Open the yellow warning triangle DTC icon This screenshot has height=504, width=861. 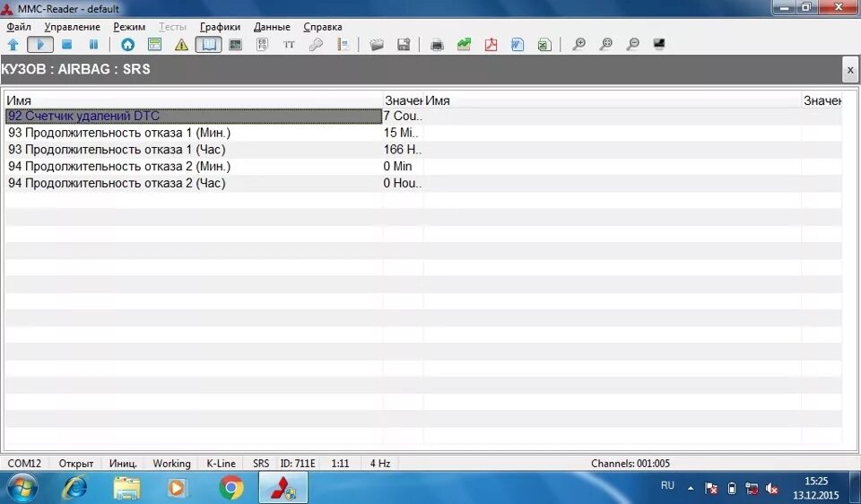tap(182, 45)
